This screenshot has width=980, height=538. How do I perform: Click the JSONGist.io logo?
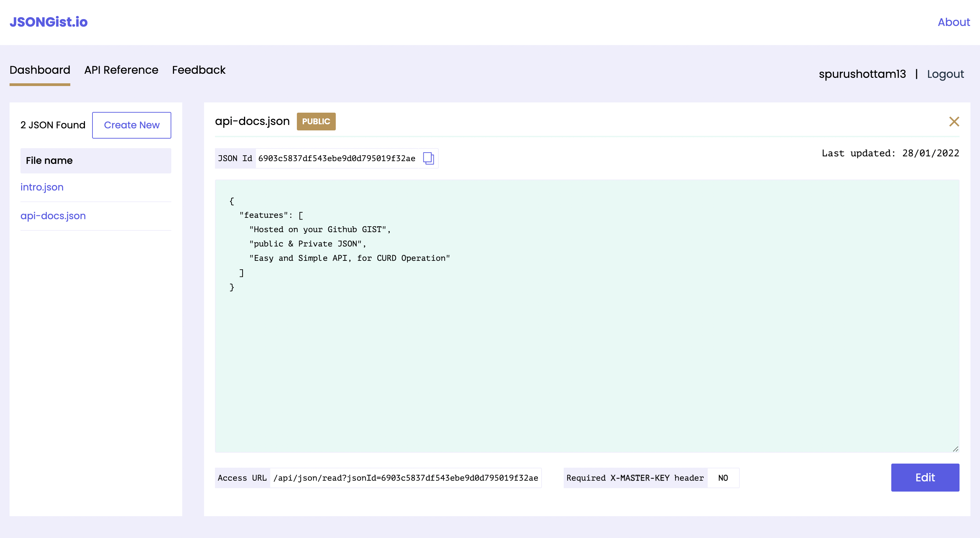(49, 22)
